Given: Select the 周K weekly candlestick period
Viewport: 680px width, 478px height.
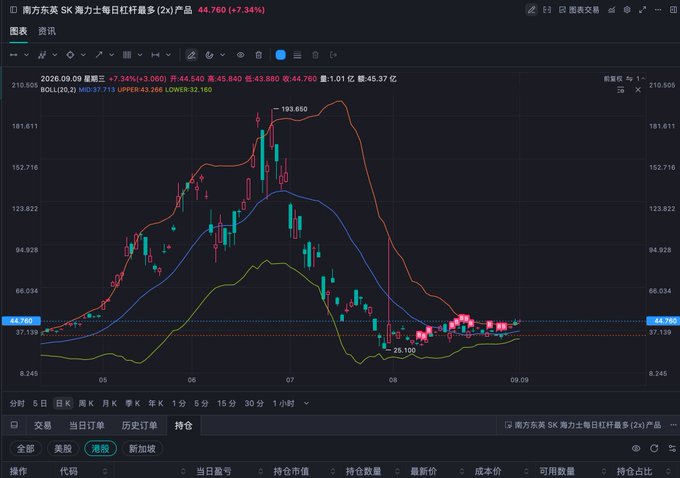Looking at the screenshot, I should 86,403.
